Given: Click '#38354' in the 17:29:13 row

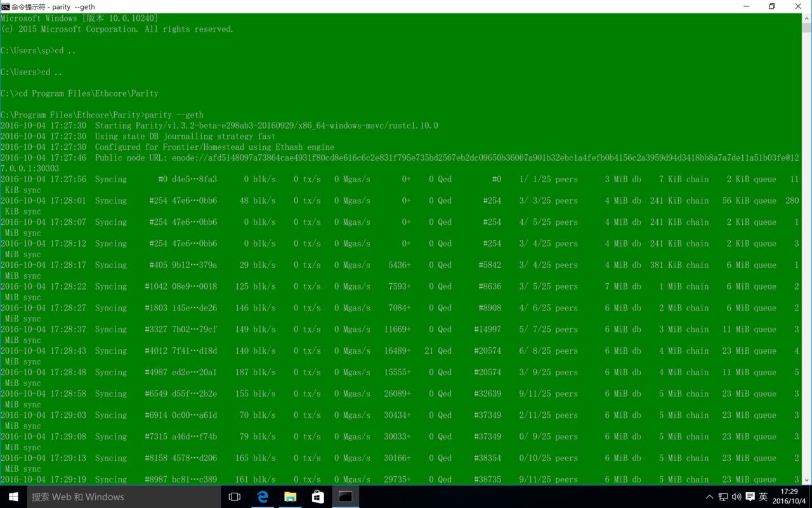Looking at the screenshot, I should [x=487, y=458].
